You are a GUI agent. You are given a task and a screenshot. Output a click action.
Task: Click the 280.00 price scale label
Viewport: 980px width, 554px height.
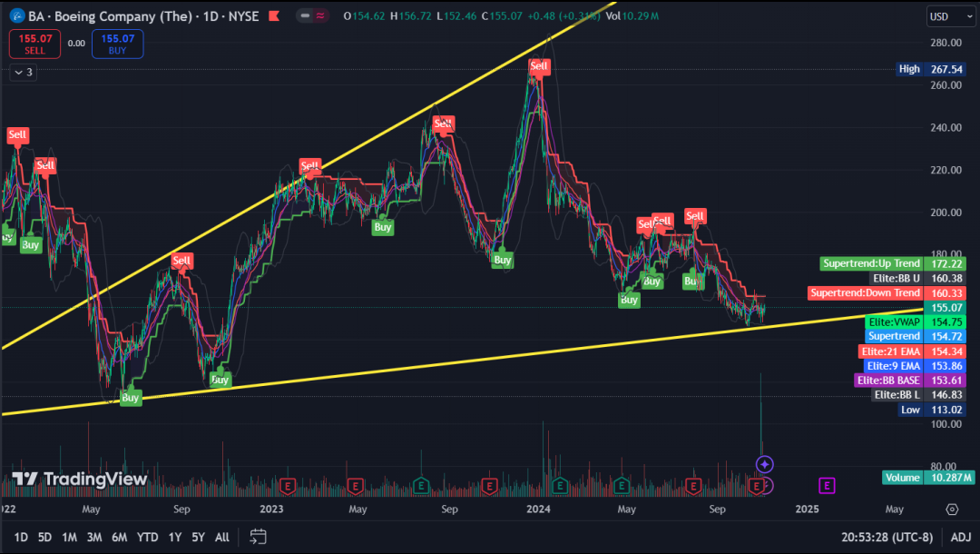(946, 43)
